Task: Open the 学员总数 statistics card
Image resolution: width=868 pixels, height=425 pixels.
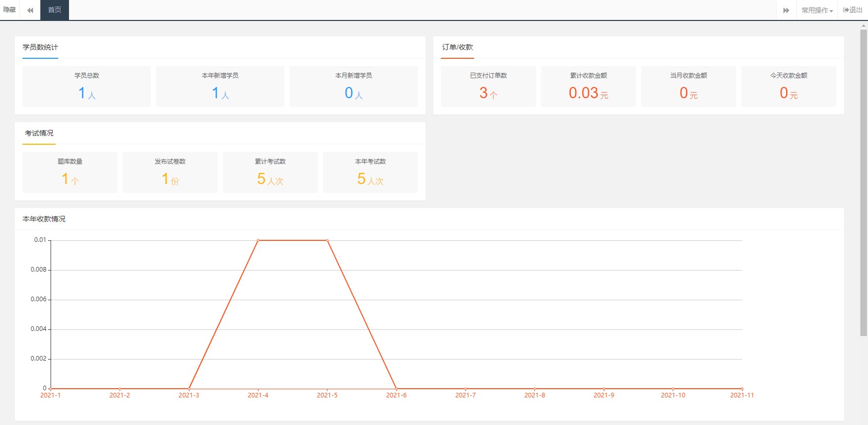Action: coord(86,86)
